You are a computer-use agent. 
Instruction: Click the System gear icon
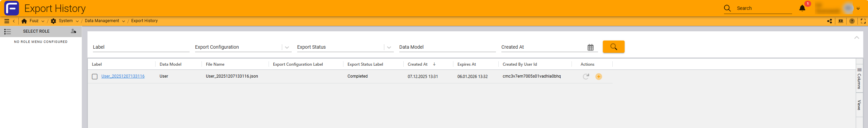coord(53,21)
